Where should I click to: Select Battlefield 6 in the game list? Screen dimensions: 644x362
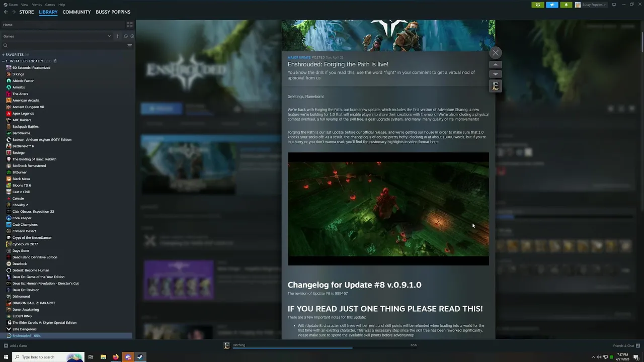point(23,146)
